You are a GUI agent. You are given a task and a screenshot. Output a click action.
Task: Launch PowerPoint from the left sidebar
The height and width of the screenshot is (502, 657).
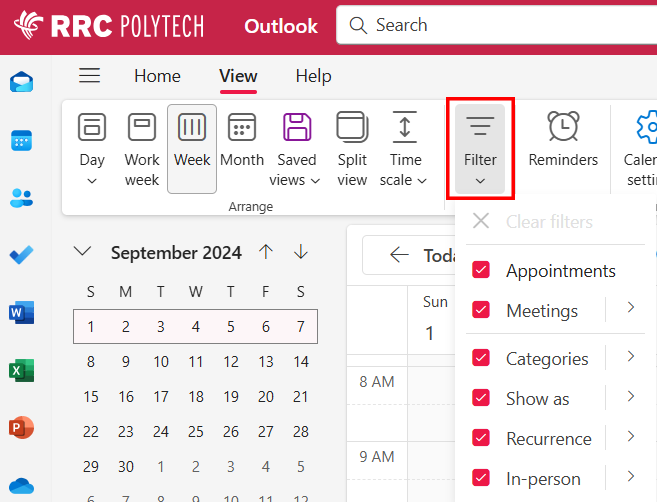[22, 429]
